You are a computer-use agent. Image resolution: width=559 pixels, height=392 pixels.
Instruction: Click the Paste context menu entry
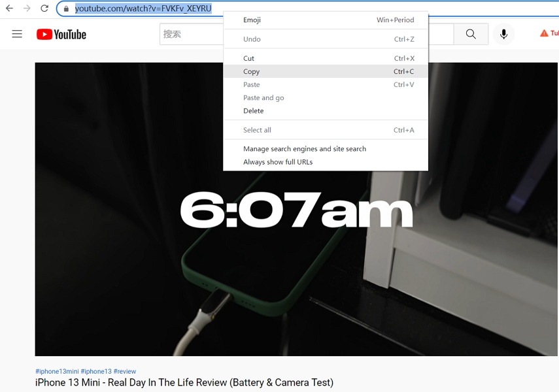[326, 84]
